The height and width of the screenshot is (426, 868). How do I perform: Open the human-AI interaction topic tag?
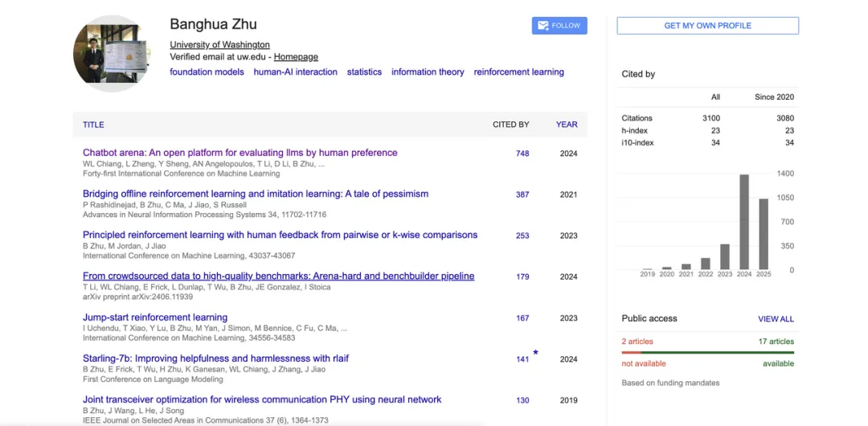295,72
